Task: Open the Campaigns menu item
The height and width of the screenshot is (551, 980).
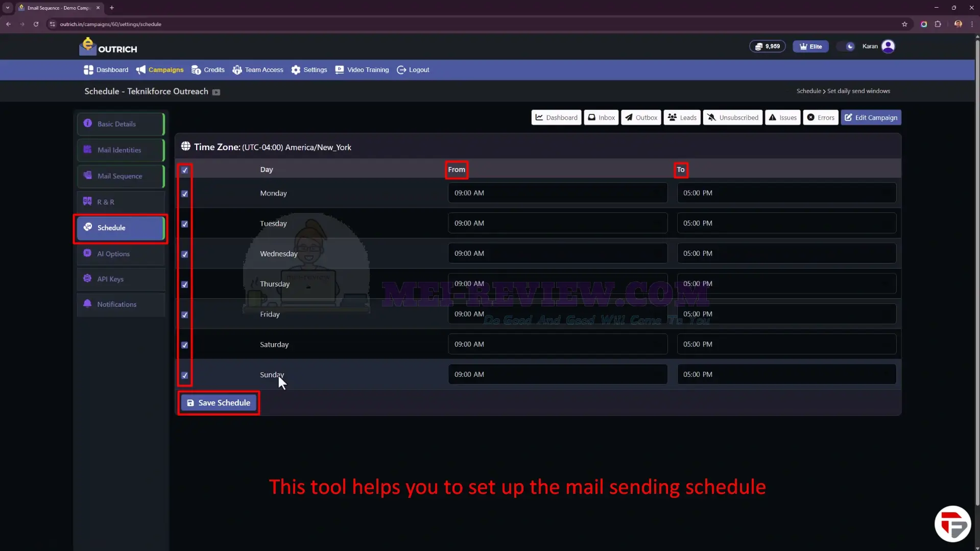Action: coord(160,70)
